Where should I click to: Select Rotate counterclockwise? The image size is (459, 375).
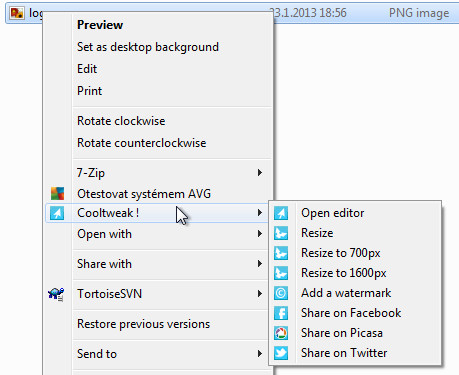pos(142,143)
